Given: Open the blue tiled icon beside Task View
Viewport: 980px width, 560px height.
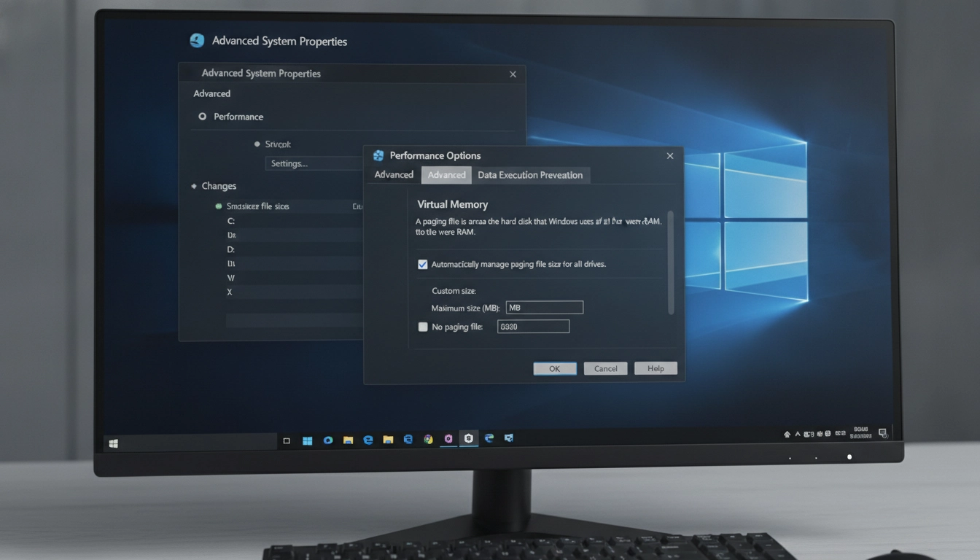Looking at the screenshot, I should pyautogui.click(x=307, y=440).
